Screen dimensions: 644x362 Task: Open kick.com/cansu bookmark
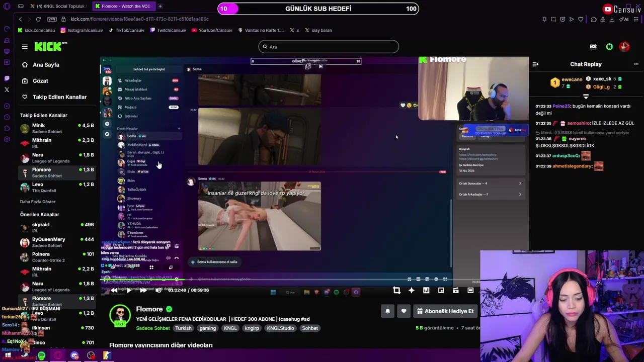(36, 30)
